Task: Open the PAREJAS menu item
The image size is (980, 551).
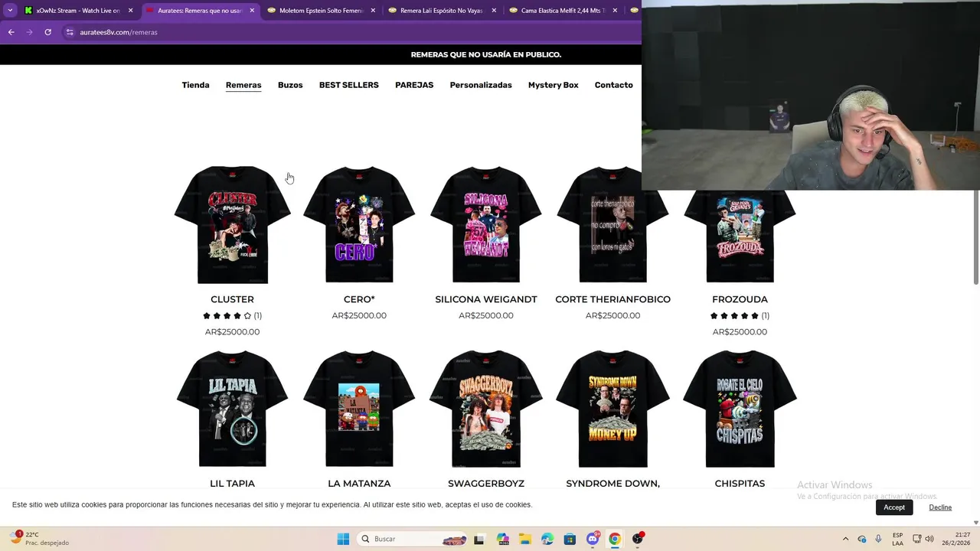Action: [414, 85]
